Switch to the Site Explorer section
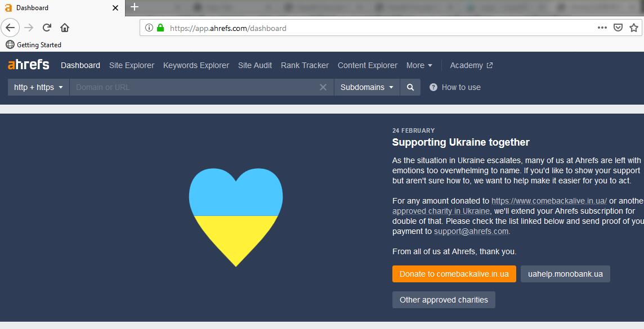Screen dimensions: 644x329 click(x=131, y=65)
